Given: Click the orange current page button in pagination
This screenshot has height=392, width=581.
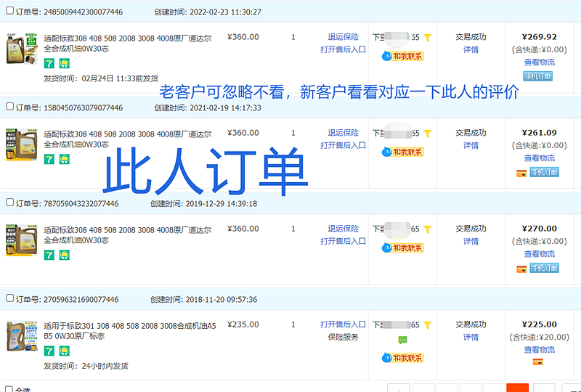Looking at the screenshot, I should (517, 388).
